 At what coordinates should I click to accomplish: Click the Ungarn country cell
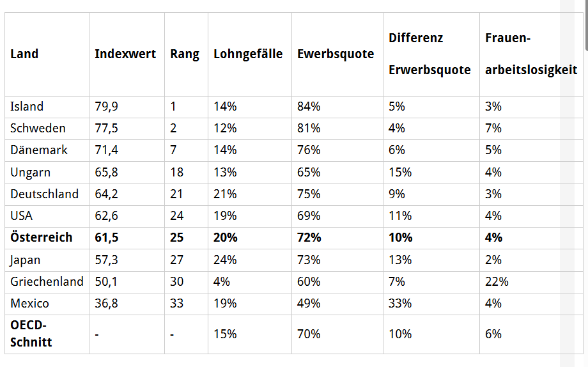coord(31,173)
